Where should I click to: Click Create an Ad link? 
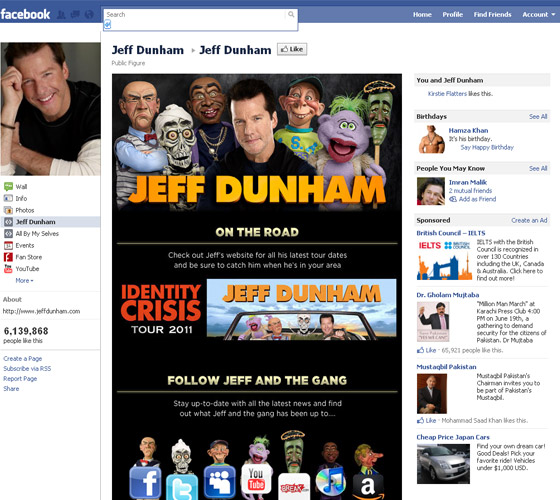pyautogui.click(x=529, y=220)
